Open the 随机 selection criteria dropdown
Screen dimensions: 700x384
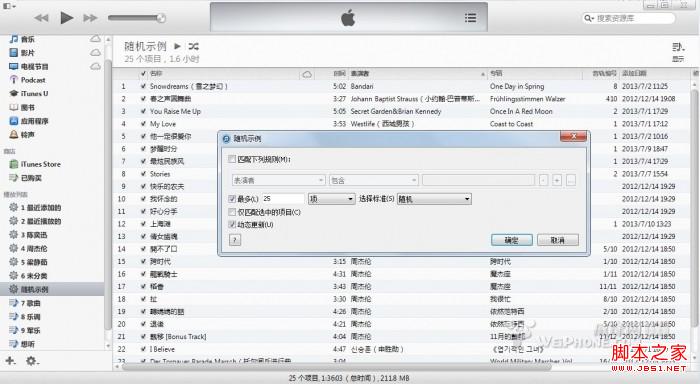(x=434, y=199)
